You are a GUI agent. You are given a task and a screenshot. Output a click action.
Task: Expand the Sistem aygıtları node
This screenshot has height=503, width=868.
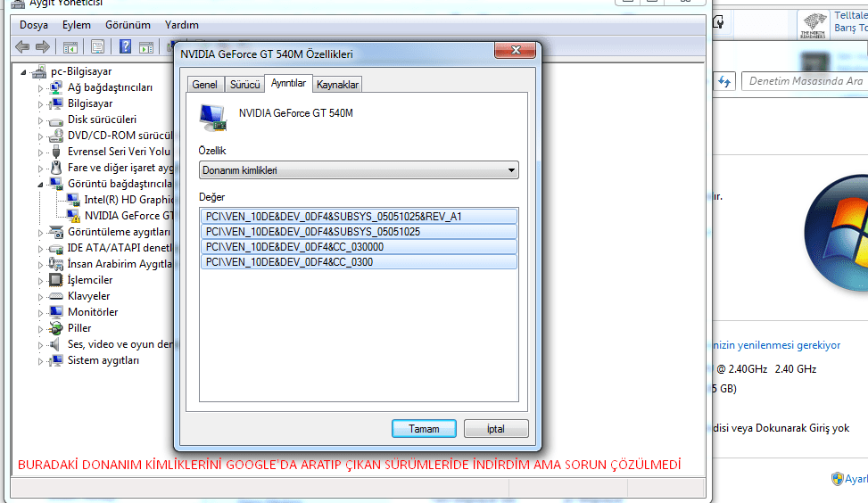(x=40, y=361)
